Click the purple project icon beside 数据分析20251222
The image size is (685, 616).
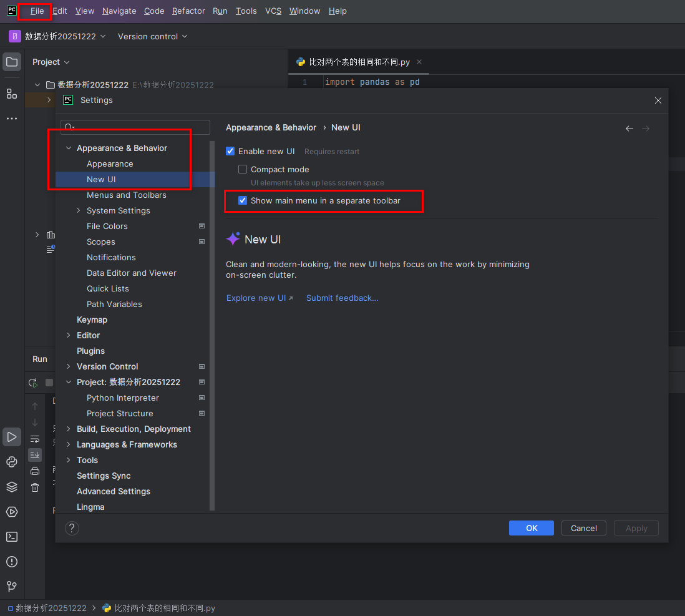pos(15,36)
